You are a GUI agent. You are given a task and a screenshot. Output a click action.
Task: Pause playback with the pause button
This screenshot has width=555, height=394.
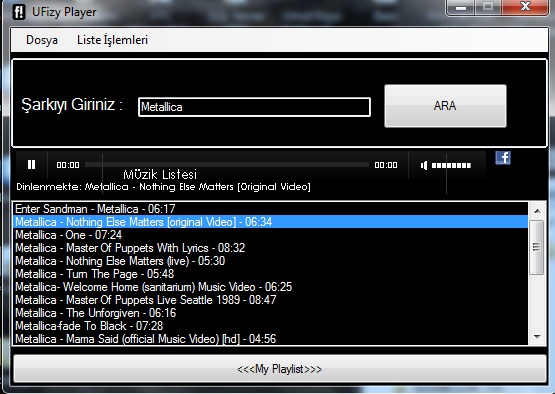(x=32, y=165)
